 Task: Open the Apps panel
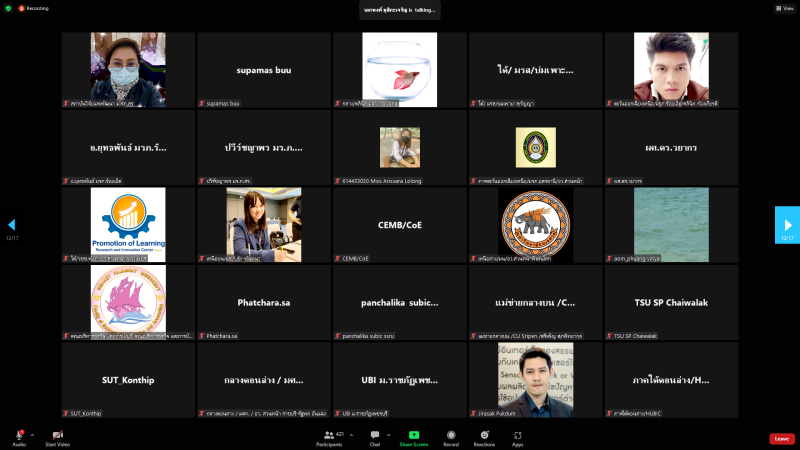tap(518, 436)
